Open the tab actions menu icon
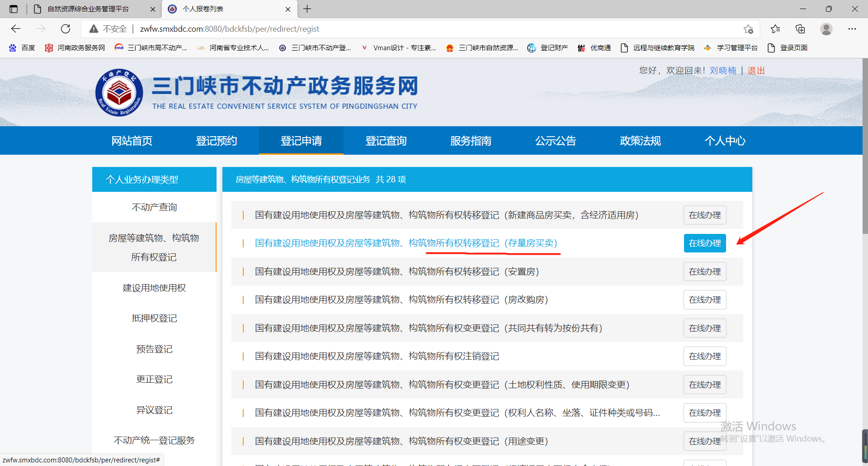This screenshot has width=868, height=466. pos(14,9)
